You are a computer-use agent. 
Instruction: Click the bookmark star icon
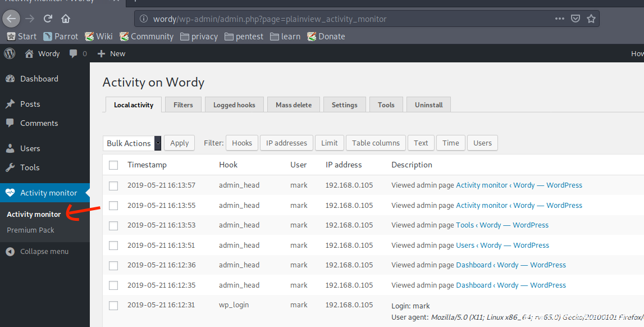[x=591, y=19]
